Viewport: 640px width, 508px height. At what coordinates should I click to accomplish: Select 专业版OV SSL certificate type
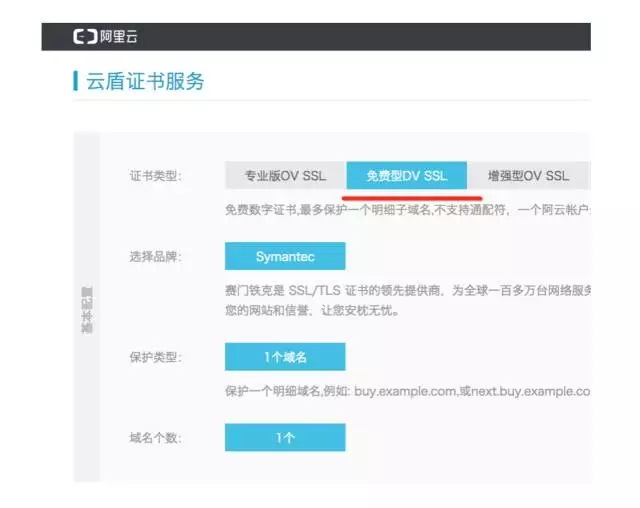click(x=285, y=175)
